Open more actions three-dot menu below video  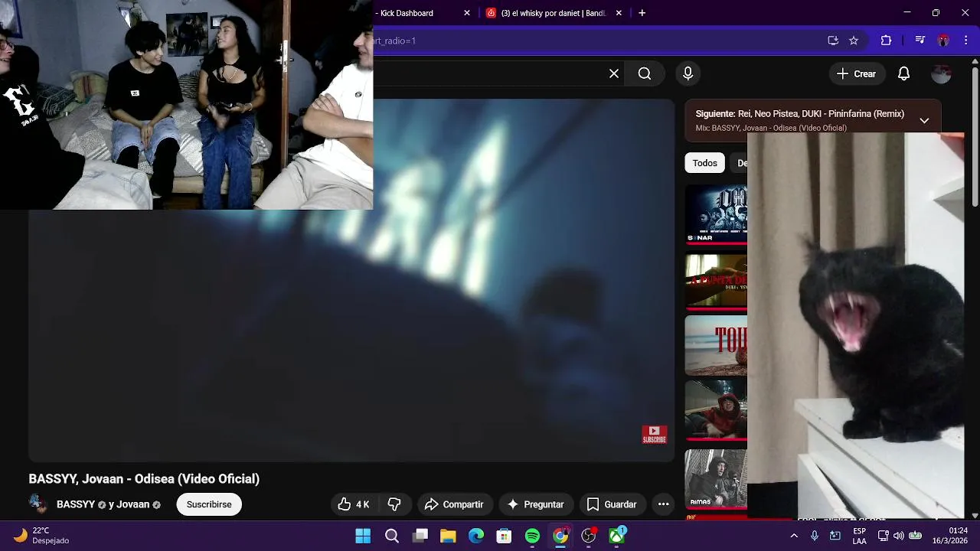tap(664, 504)
